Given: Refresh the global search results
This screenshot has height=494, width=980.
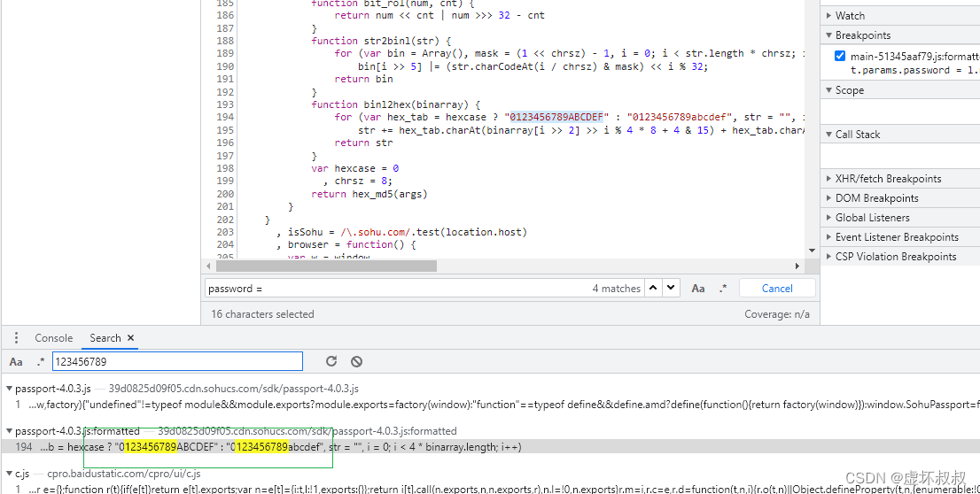Looking at the screenshot, I should (x=331, y=361).
